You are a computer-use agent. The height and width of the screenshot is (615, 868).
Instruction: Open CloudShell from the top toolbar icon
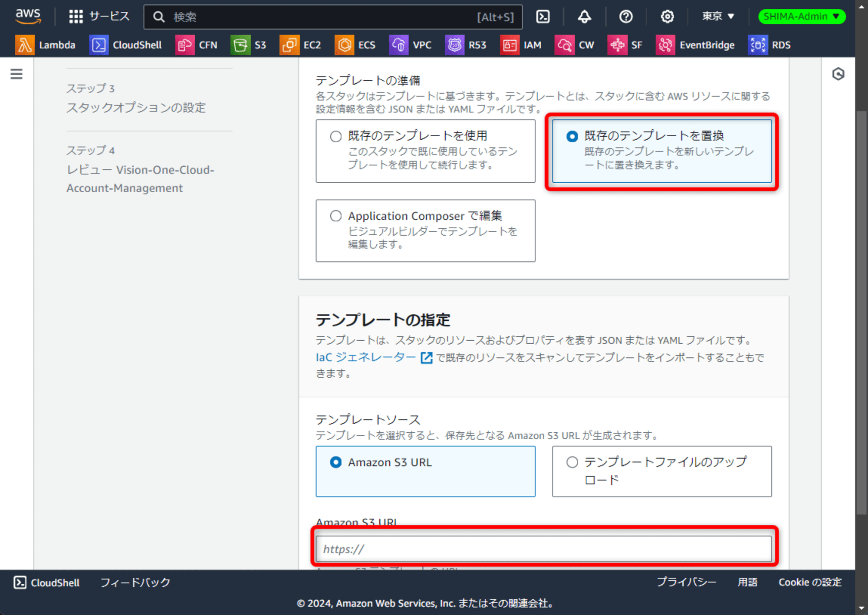tap(543, 16)
